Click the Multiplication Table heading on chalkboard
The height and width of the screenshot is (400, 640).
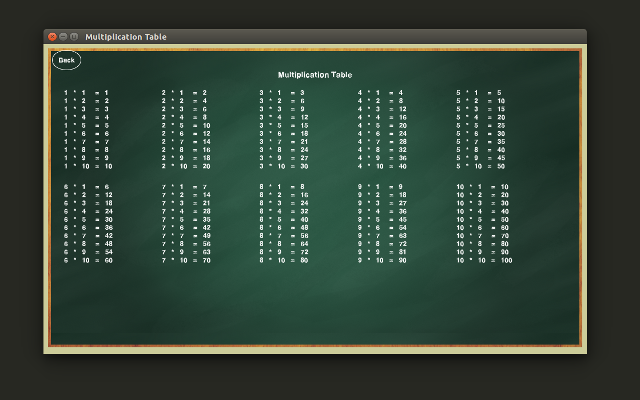tap(315, 75)
